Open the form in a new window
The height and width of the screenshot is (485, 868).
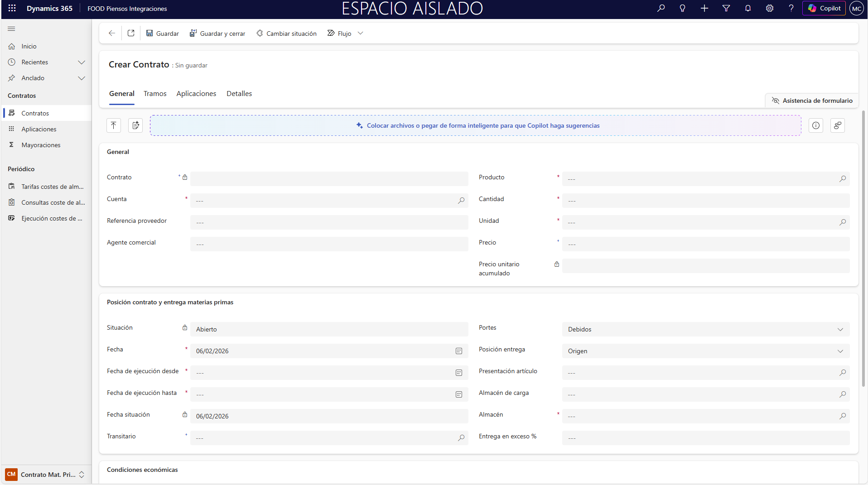[131, 33]
